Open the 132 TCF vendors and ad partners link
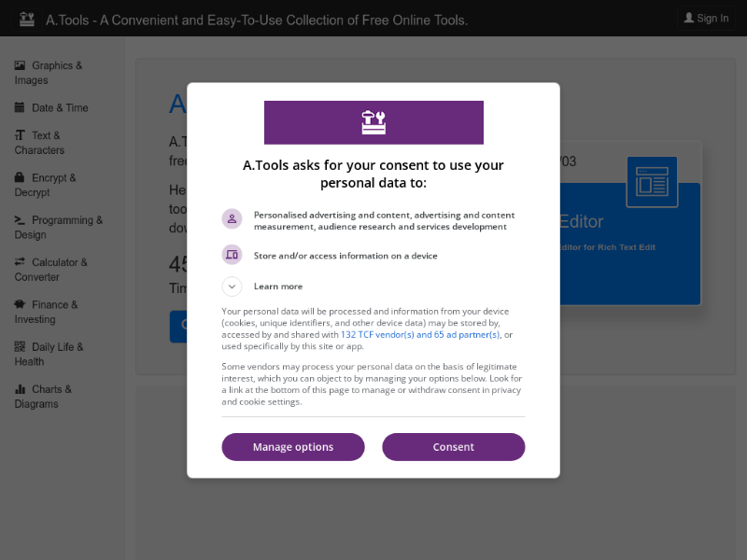The image size is (747, 560). click(420, 335)
